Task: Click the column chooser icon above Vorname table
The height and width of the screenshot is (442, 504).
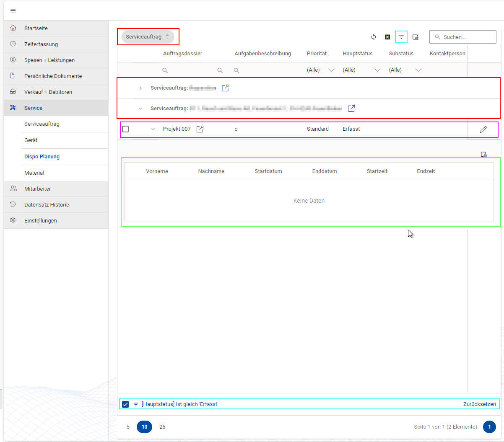Action: click(483, 155)
